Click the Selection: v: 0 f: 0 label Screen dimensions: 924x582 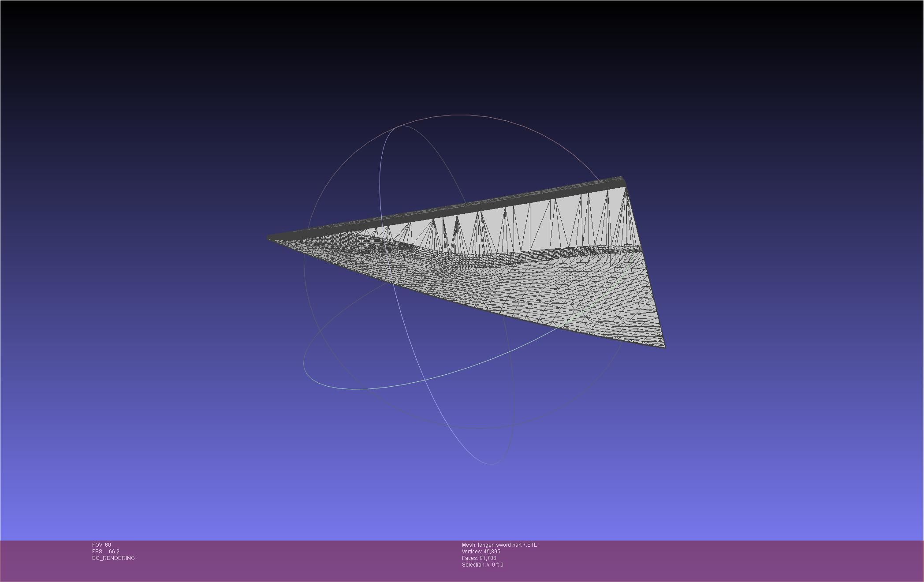(482, 565)
